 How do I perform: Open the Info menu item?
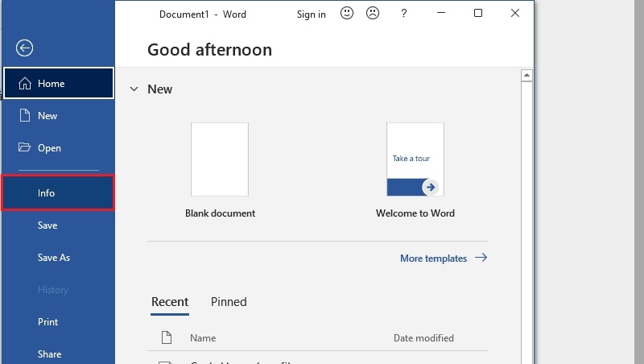58,193
